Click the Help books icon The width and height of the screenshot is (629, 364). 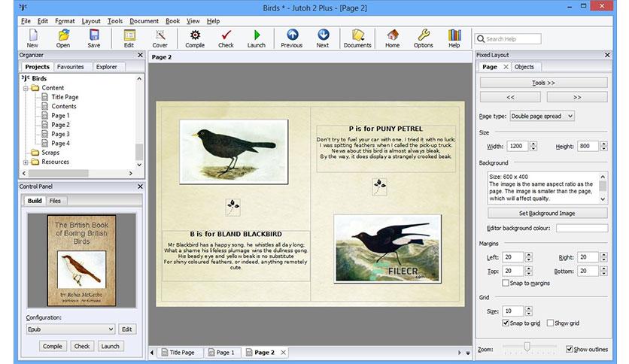[x=454, y=38]
